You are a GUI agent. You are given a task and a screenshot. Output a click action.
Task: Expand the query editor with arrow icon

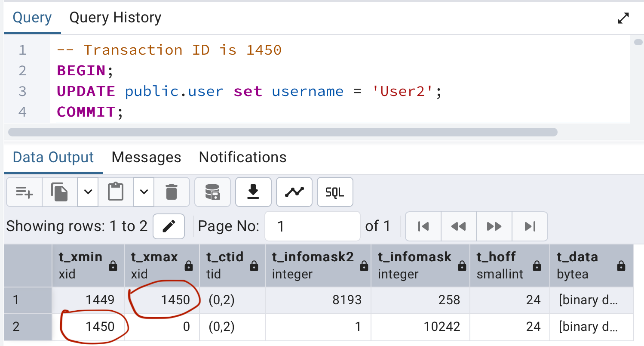(x=623, y=18)
